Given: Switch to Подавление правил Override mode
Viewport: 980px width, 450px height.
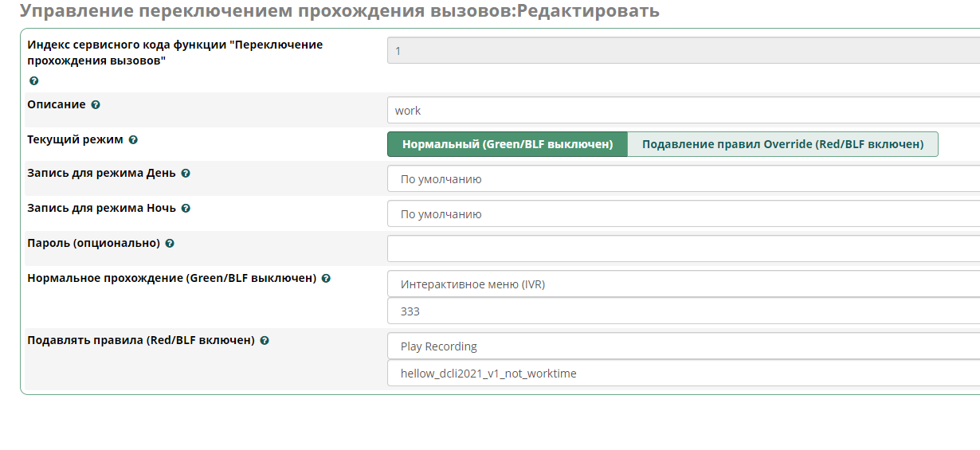Looking at the screenshot, I should (782, 144).
